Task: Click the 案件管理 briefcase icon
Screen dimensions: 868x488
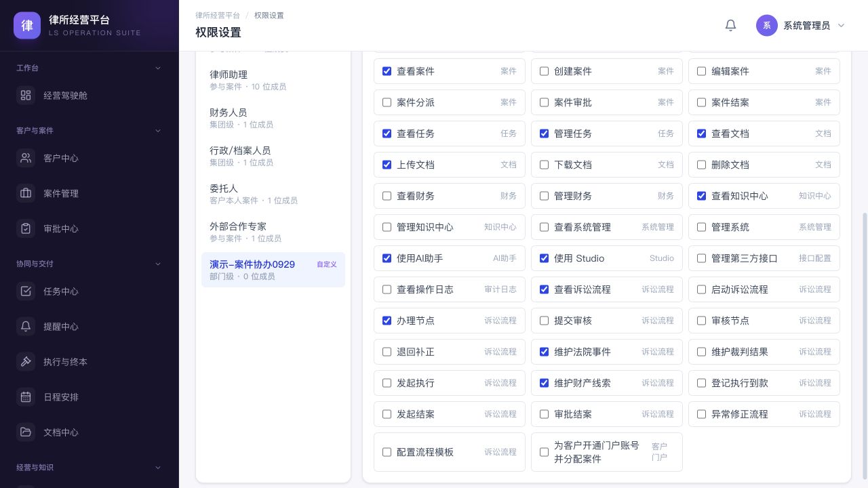Action: tap(26, 193)
